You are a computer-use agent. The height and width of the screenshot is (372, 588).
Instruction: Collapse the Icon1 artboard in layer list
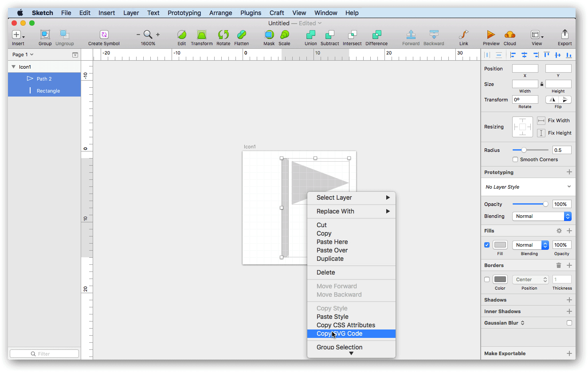pos(13,67)
